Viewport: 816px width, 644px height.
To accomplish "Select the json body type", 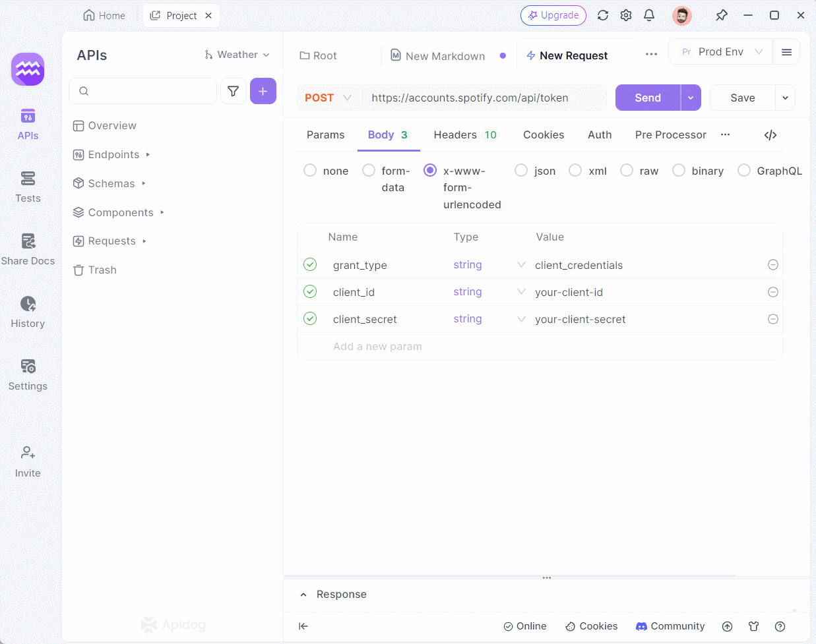I will (x=521, y=170).
